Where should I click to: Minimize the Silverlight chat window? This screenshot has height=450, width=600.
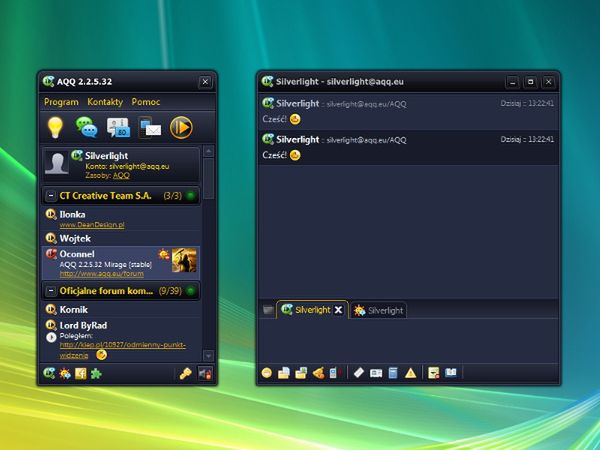pyautogui.click(x=512, y=82)
